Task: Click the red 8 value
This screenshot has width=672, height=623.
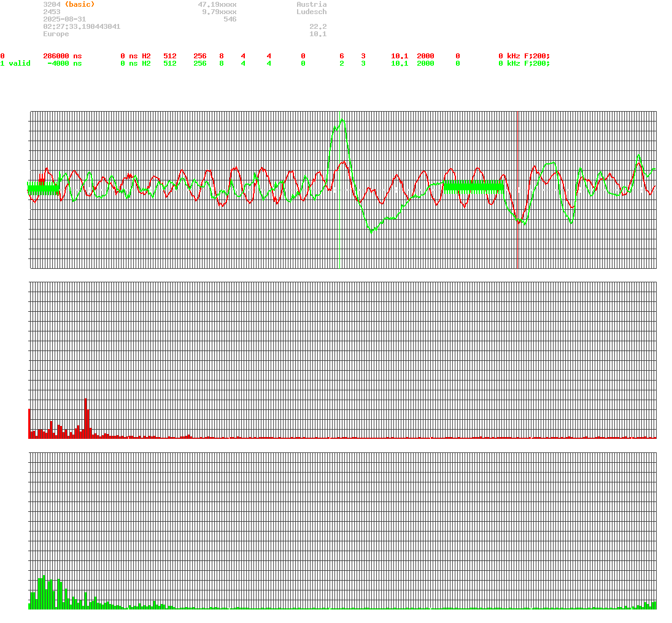Action: point(222,56)
